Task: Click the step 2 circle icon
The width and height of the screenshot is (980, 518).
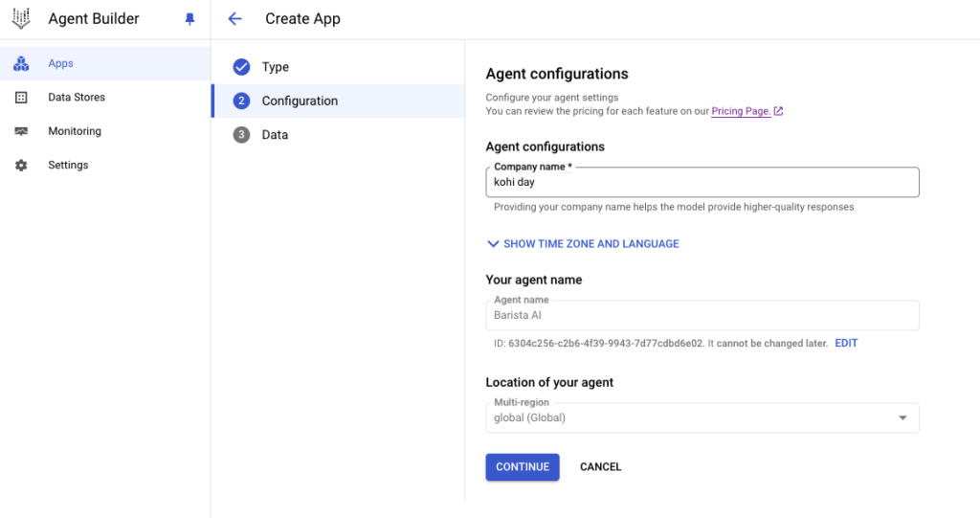Action: 242,101
